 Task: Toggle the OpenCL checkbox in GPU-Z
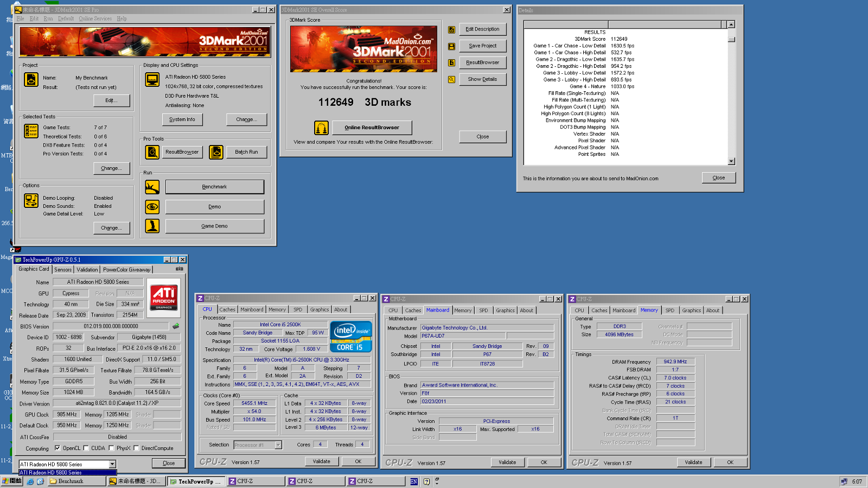coord(58,448)
